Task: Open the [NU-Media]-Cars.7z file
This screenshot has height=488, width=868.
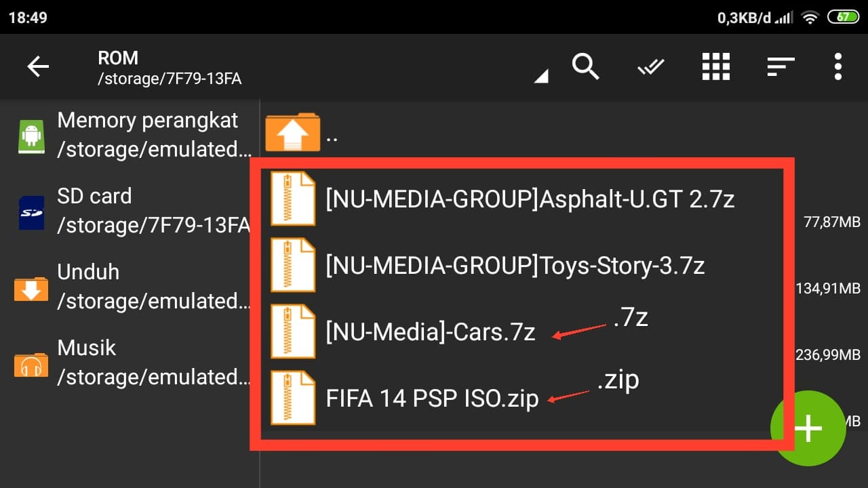Action: (x=430, y=332)
